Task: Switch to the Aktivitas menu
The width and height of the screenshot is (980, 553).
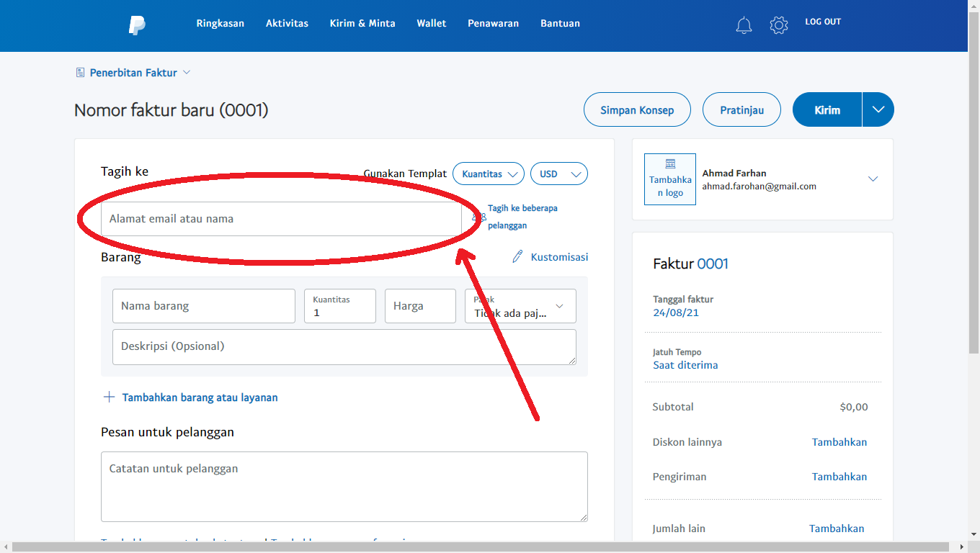Action: 287,23
